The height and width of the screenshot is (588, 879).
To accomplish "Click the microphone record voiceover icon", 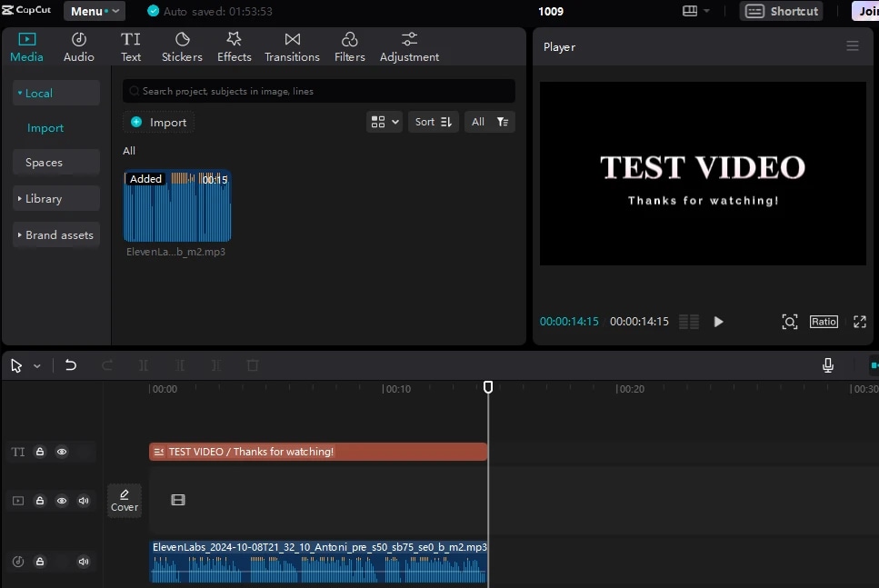I will point(827,365).
